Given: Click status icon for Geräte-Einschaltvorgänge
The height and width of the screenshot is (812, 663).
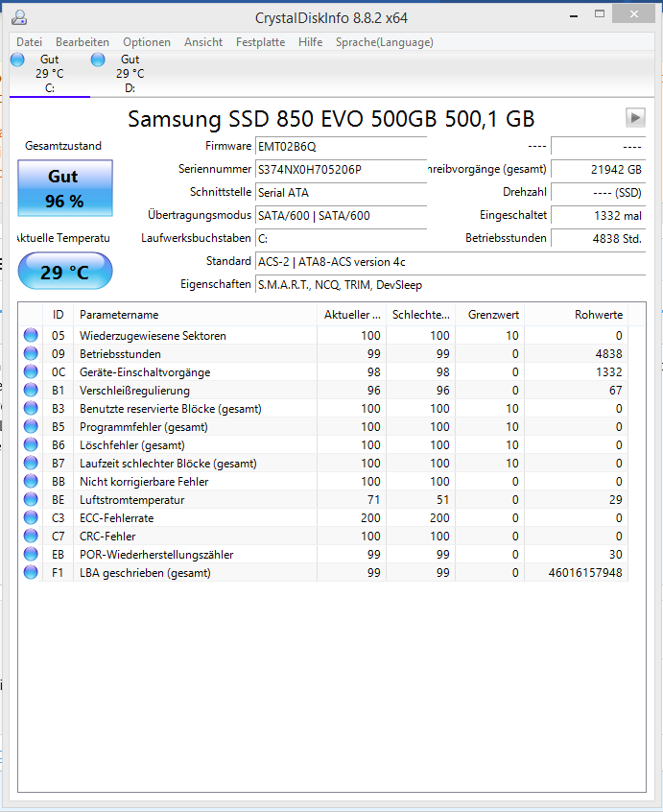Looking at the screenshot, I should pyautogui.click(x=31, y=371).
